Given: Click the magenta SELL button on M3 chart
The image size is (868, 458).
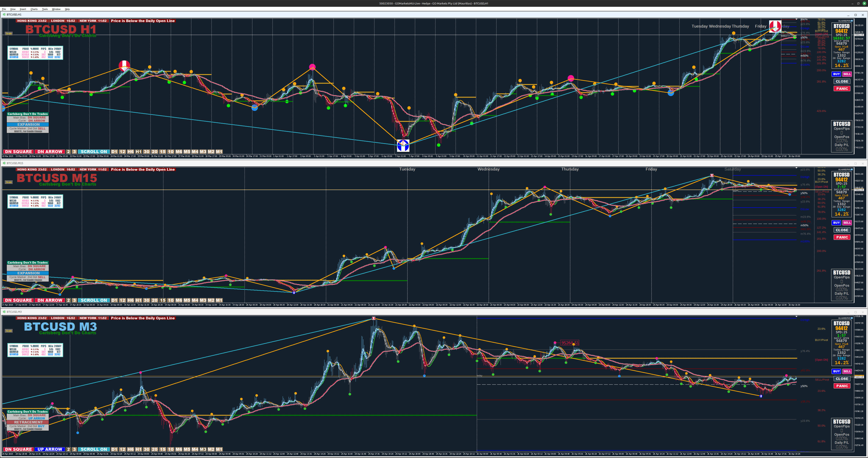Looking at the screenshot, I should click(x=847, y=371).
